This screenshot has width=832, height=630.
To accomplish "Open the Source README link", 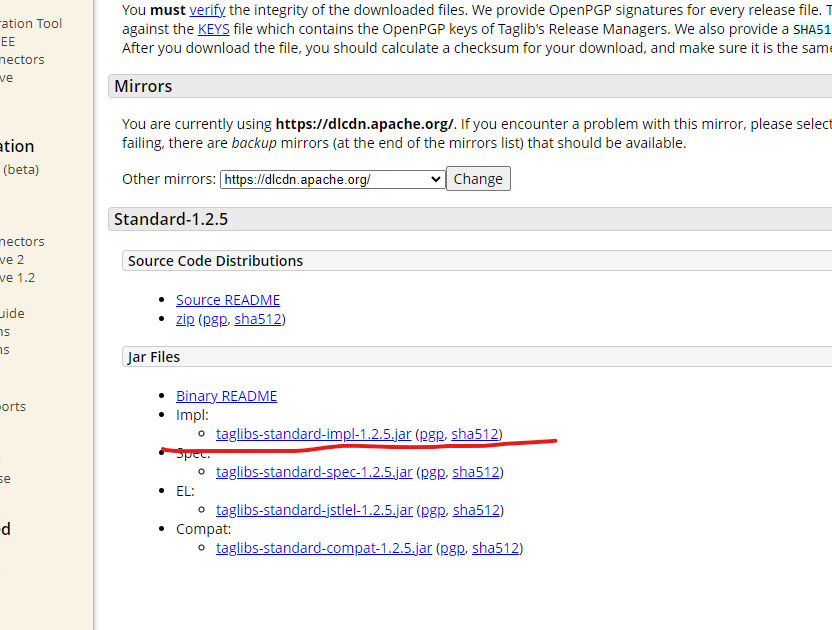I will click(x=228, y=300).
